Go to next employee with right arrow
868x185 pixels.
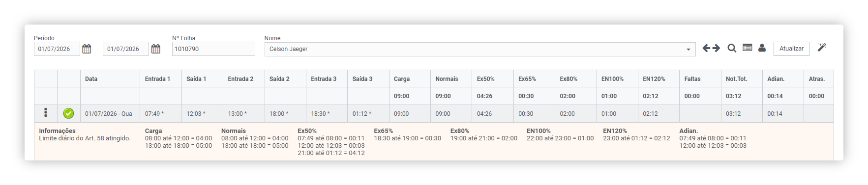[x=716, y=48]
